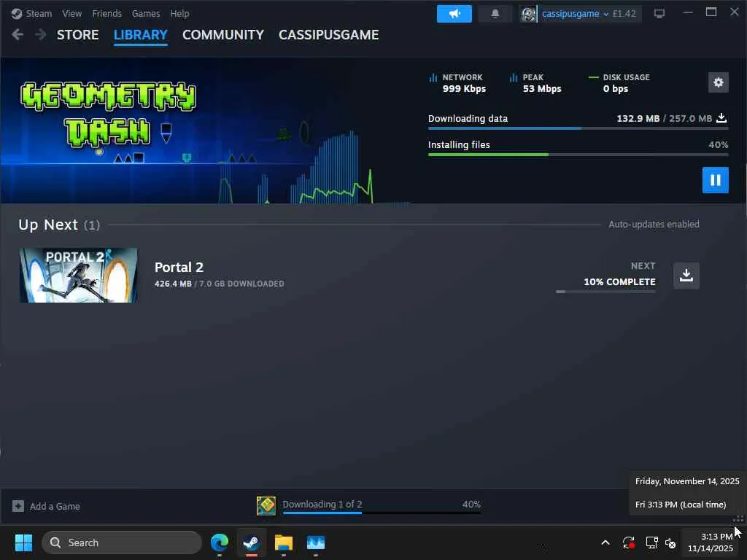Open the taskbar clock showing 3:13 PM
Screen dimensions: 747x560
(x=711, y=542)
